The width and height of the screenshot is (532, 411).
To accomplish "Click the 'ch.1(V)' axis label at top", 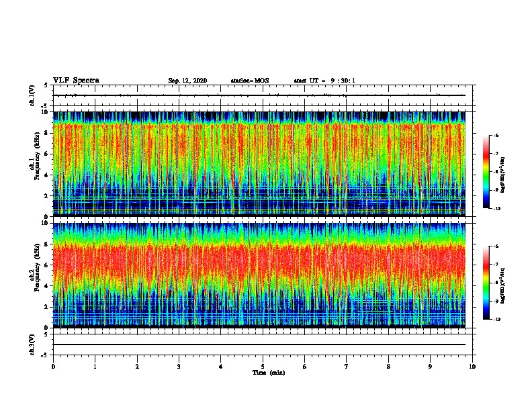I will (x=32, y=95).
